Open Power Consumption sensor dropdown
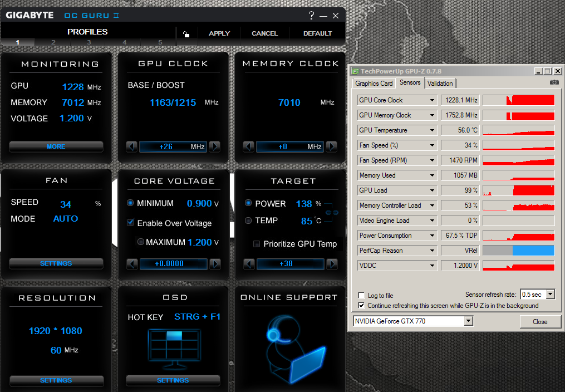The image size is (565, 392). tap(432, 236)
